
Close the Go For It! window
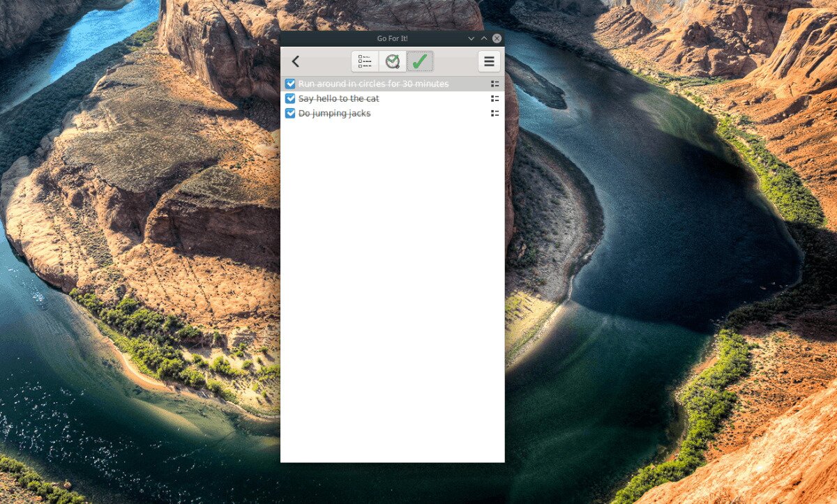pyautogui.click(x=497, y=38)
